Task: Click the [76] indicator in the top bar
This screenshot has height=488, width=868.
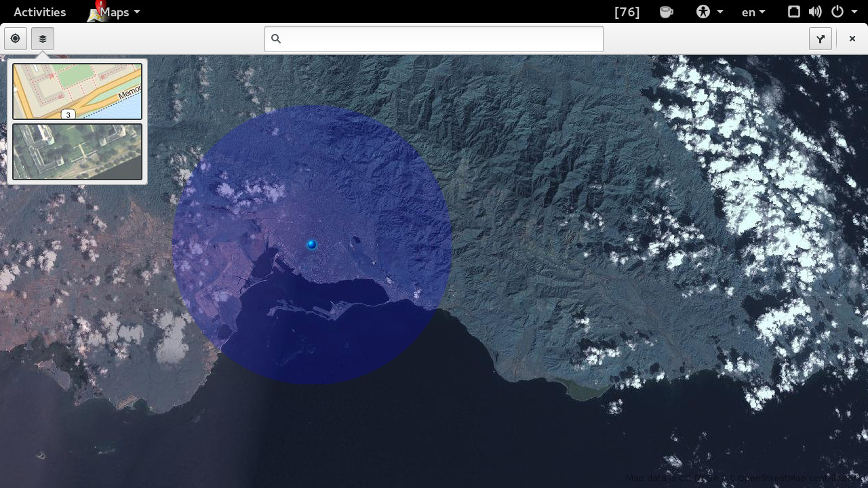Action: (x=626, y=12)
